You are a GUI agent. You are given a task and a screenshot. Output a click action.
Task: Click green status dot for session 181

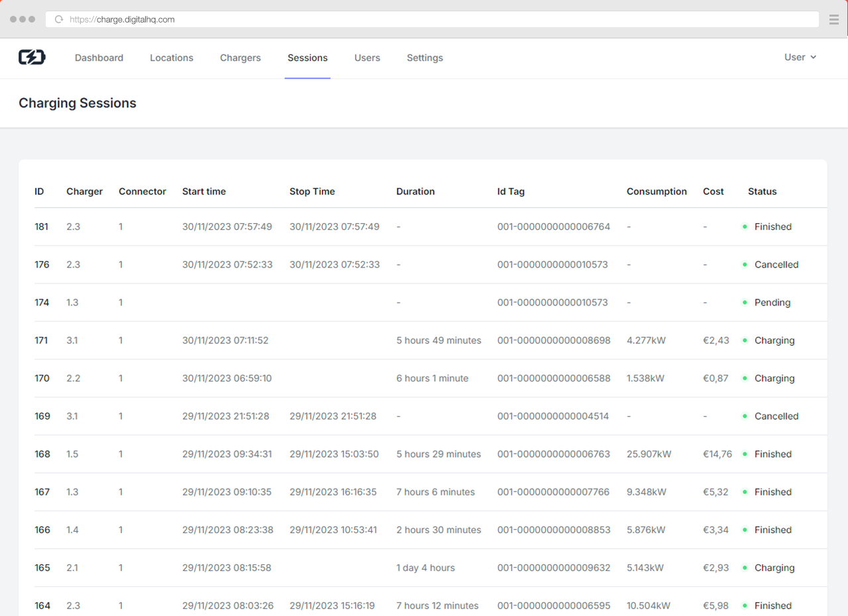click(745, 227)
